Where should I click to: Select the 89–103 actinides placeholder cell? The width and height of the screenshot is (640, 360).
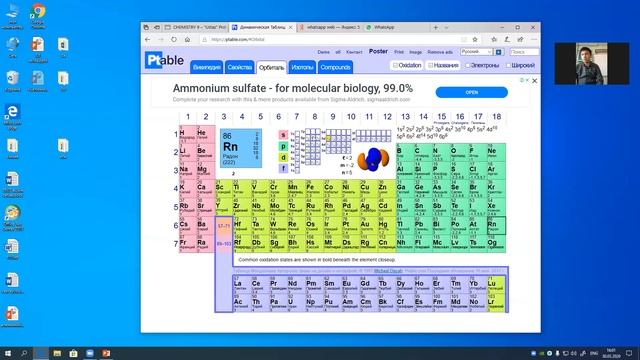(224, 244)
